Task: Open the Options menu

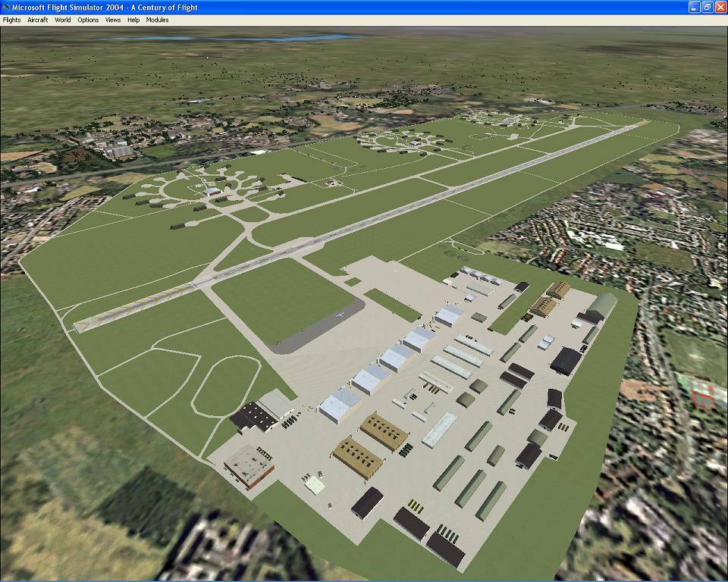Action: coord(88,20)
